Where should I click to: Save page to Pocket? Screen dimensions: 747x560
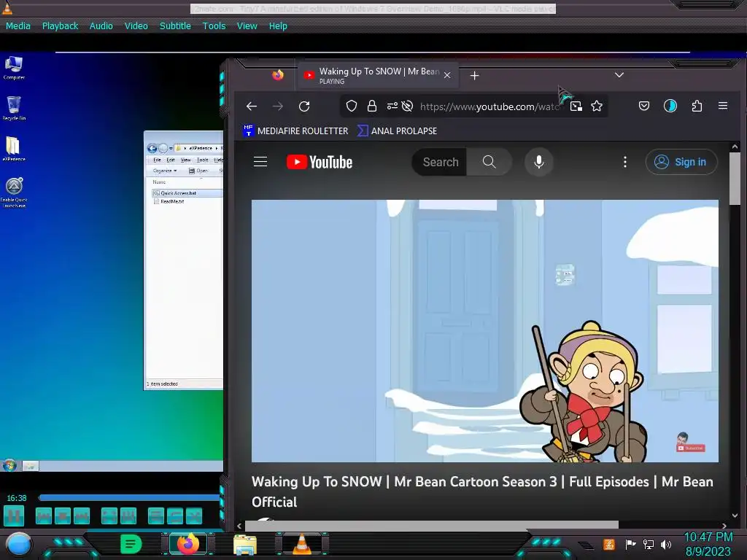(x=643, y=106)
